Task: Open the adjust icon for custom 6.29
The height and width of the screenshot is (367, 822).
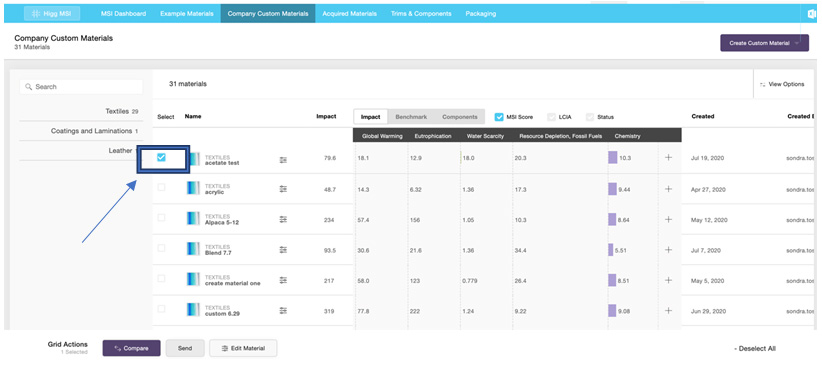Action: click(283, 310)
